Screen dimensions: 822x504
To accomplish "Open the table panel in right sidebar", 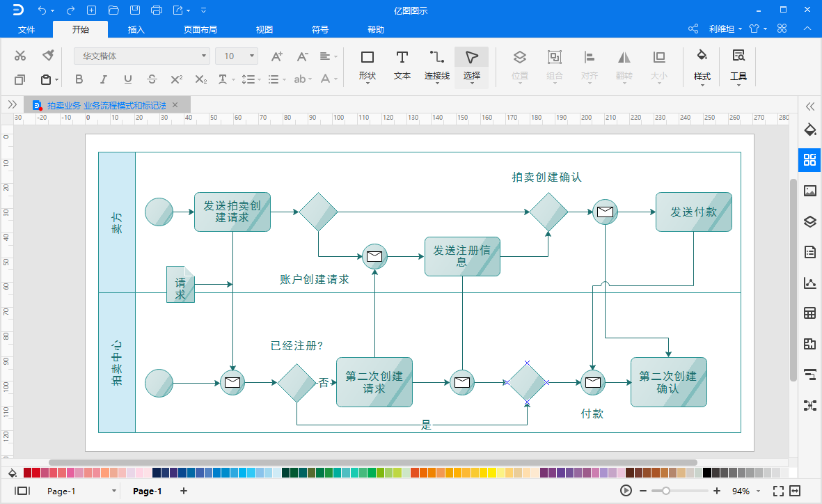I will [810, 314].
